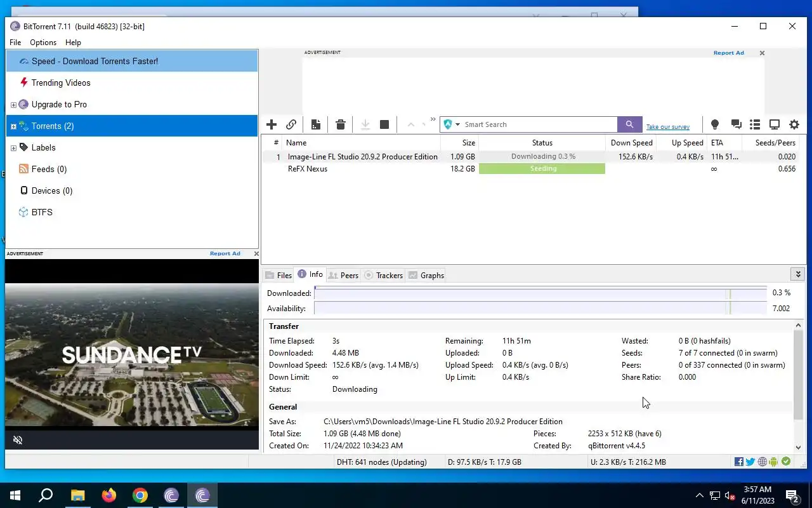Sort torrents by Size column header
The image size is (812, 508).
point(459,143)
